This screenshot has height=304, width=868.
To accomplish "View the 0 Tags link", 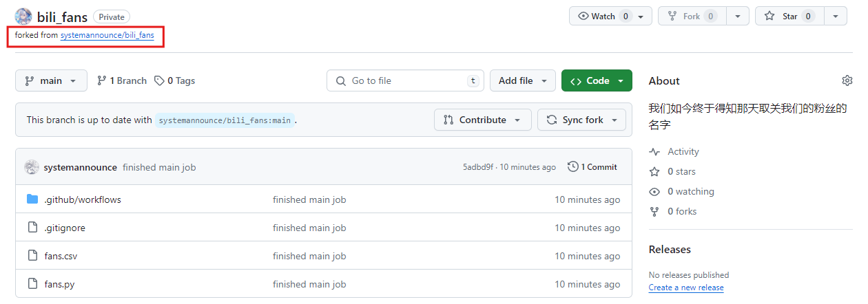I will (175, 80).
